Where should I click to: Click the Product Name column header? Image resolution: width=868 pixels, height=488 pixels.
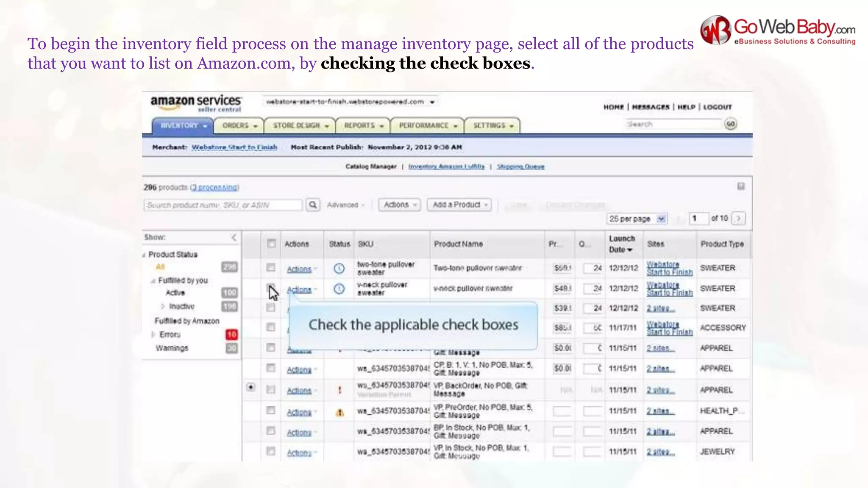point(458,244)
